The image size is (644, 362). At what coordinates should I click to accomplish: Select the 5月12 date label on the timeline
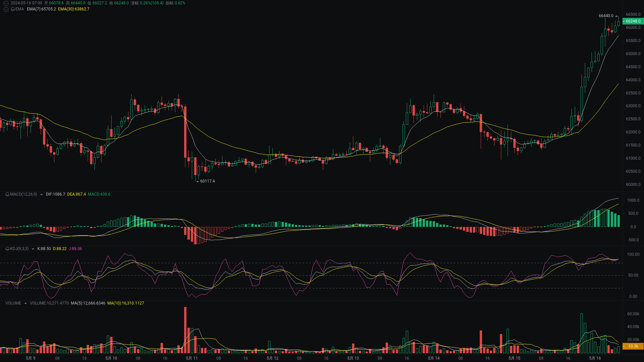tap(272, 358)
